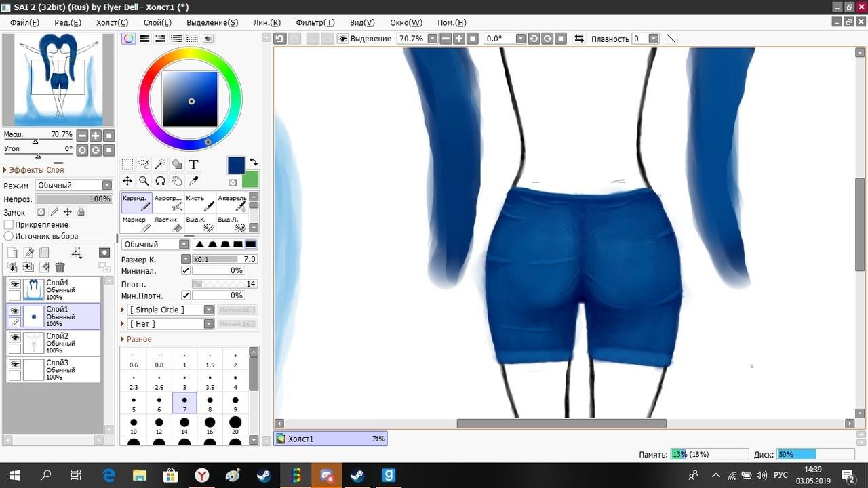Enable the Прикрепление checkbox
The width and height of the screenshot is (868, 488).
click(x=9, y=224)
